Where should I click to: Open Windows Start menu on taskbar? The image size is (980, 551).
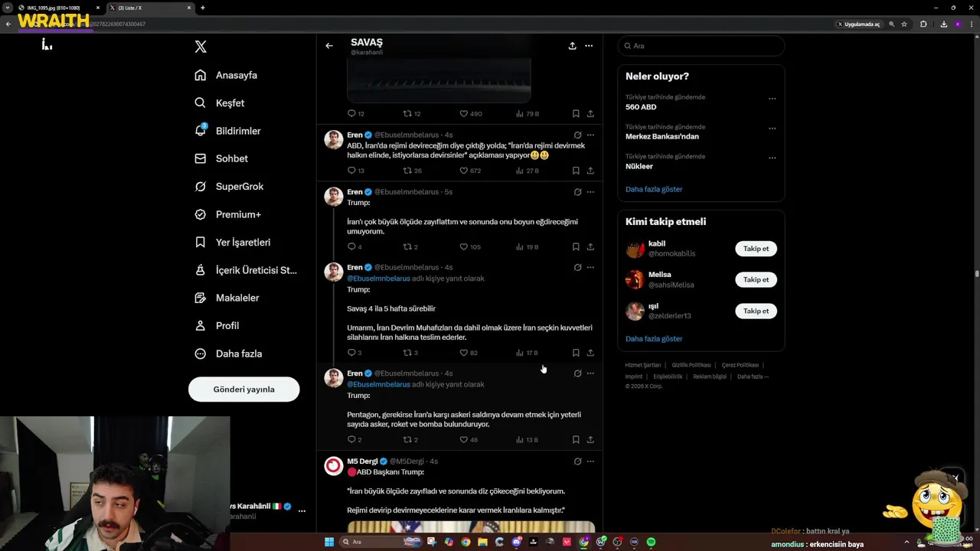329,542
